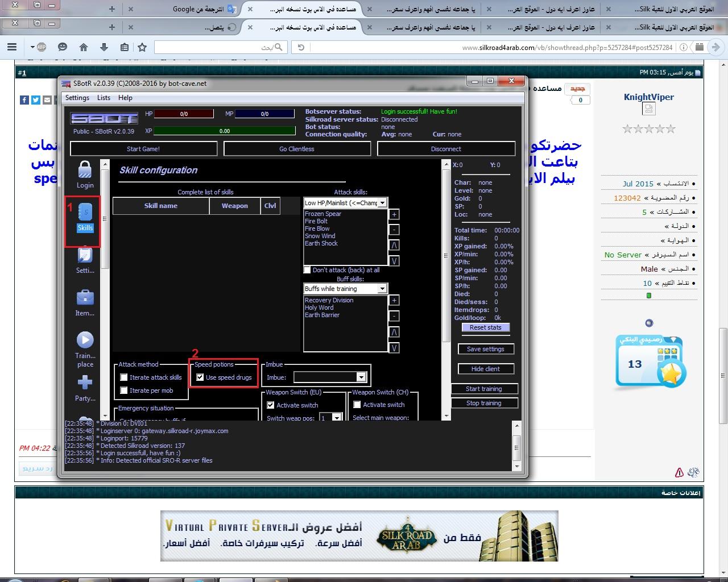Open the Settings icon in SBot sidebar
This screenshot has height=582, width=728.
tap(85, 260)
